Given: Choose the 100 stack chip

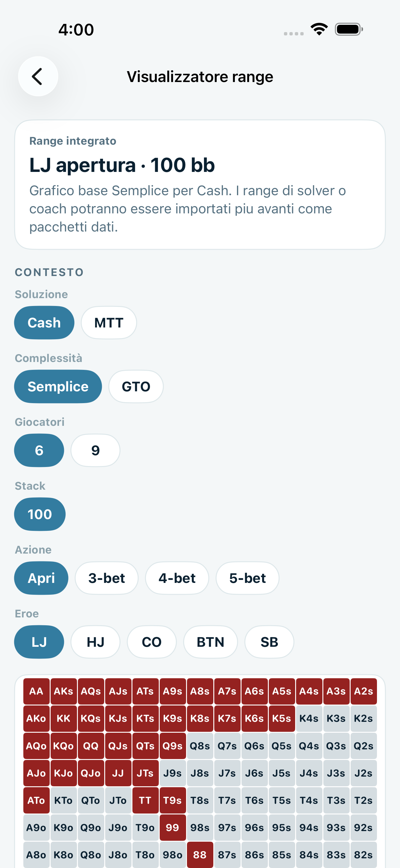Looking at the screenshot, I should coord(40,514).
